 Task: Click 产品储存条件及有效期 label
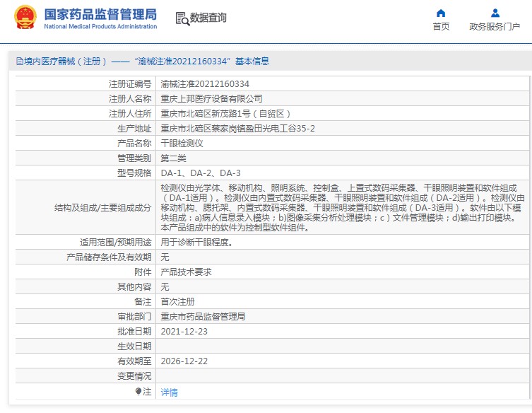click(109, 257)
